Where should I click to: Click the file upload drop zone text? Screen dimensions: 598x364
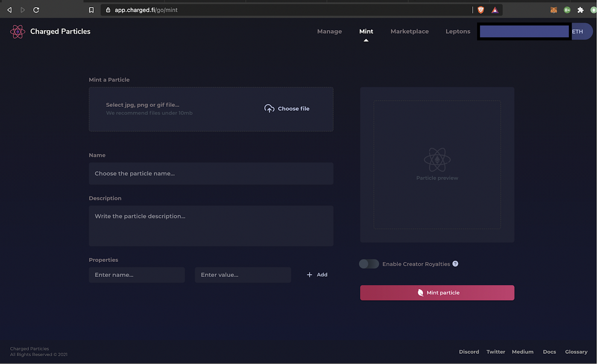[143, 105]
